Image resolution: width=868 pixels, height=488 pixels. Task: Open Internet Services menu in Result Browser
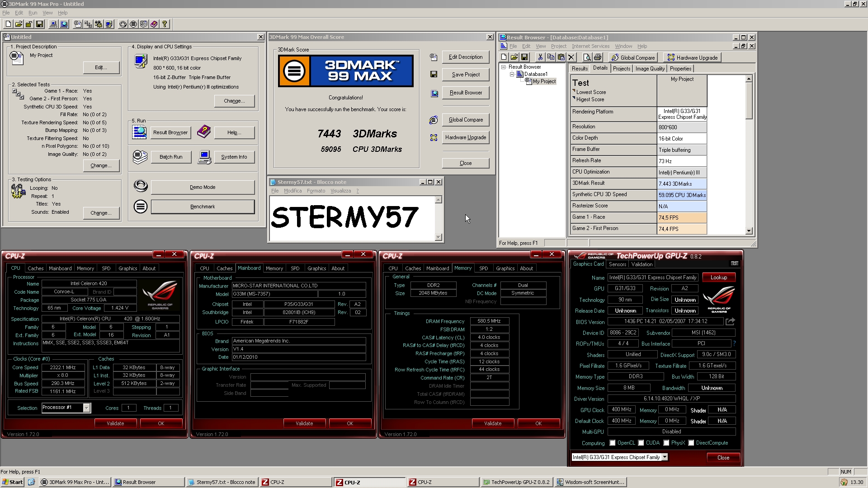pyautogui.click(x=590, y=46)
